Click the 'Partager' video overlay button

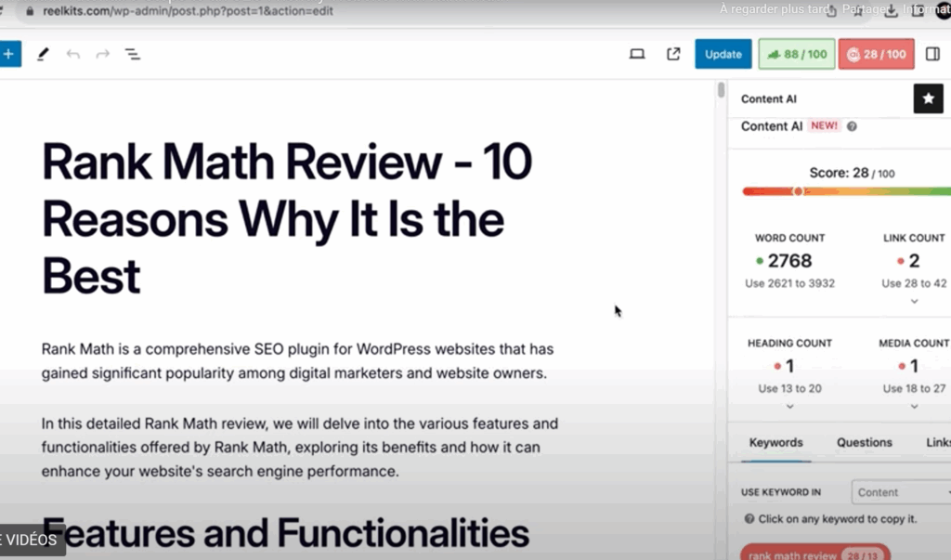[x=866, y=9]
